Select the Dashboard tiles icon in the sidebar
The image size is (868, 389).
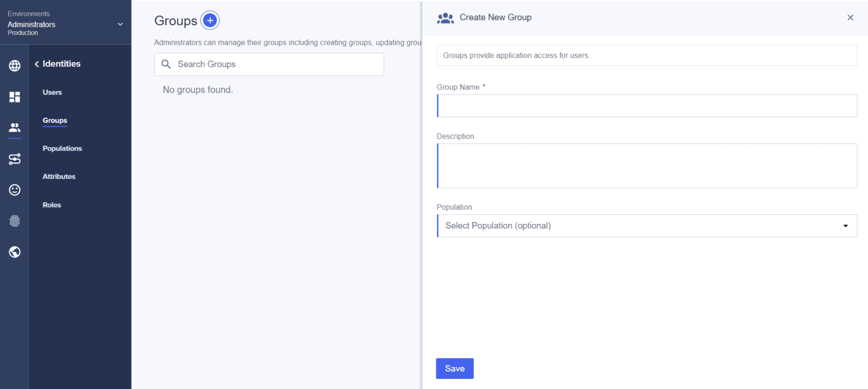point(14,97)
